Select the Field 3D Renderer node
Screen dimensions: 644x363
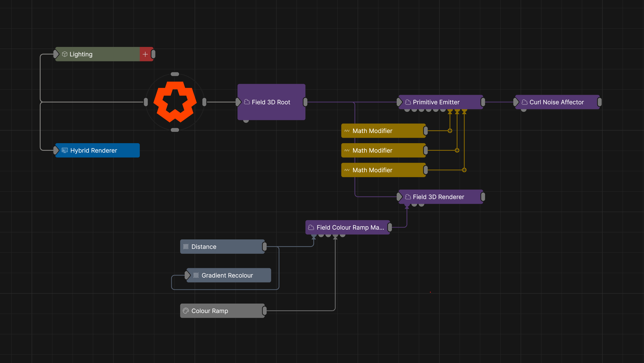coord(440,197)
